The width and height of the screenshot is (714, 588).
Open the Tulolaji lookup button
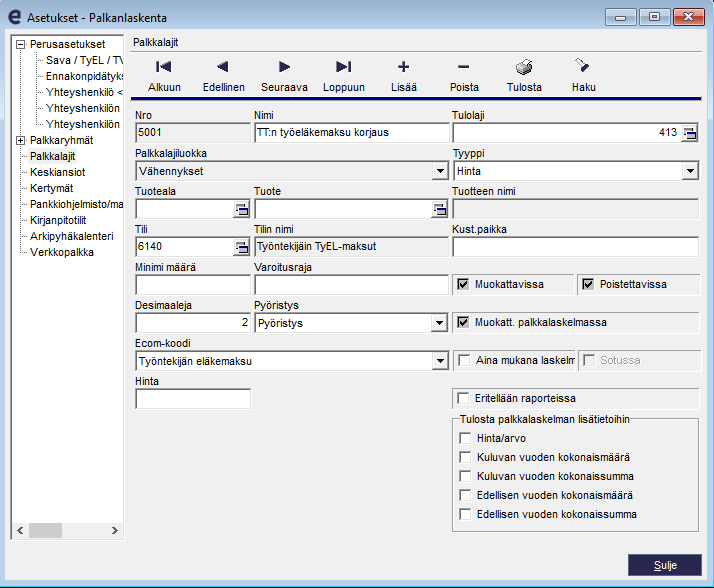tap(690, 133)
